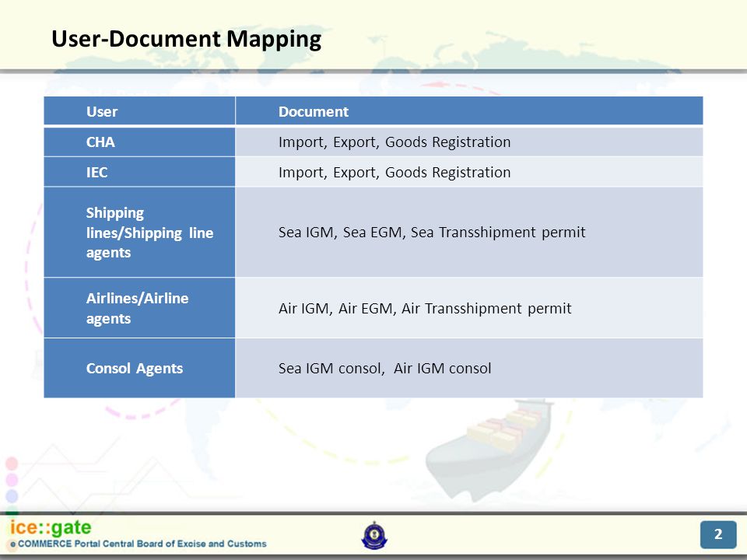This screenshot has height=560, width=747.
Task: Click 'Air IGM, Air EGM, Air Transshipment permit' cell
Action: pyautogui.click(x=469, y=308)
